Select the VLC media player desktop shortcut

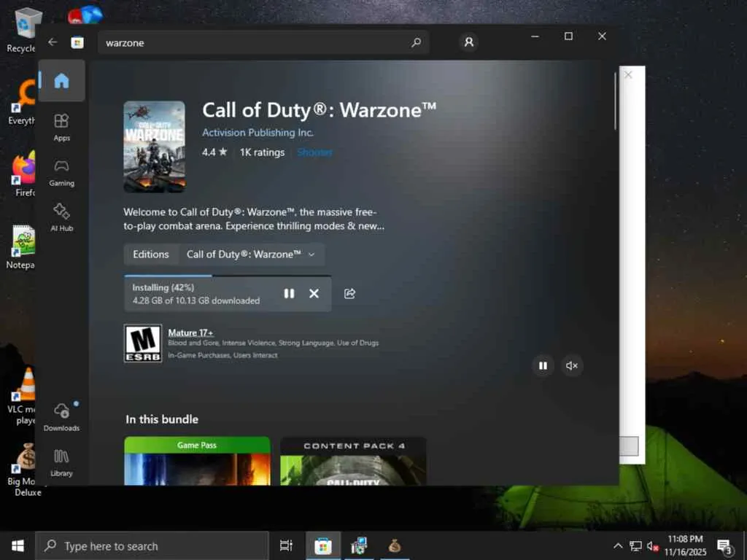pos(22,396)
